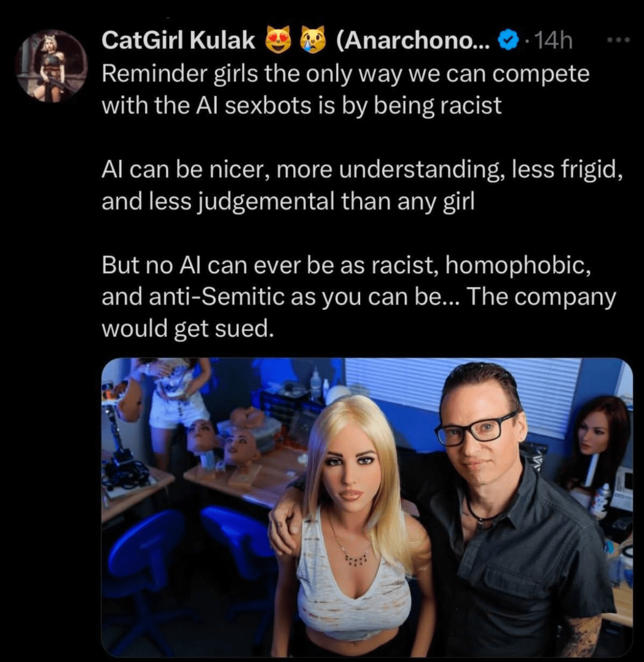Click the heart-eyes cat emoji in name
Viewport: 644px width, 662px height.
278,40
